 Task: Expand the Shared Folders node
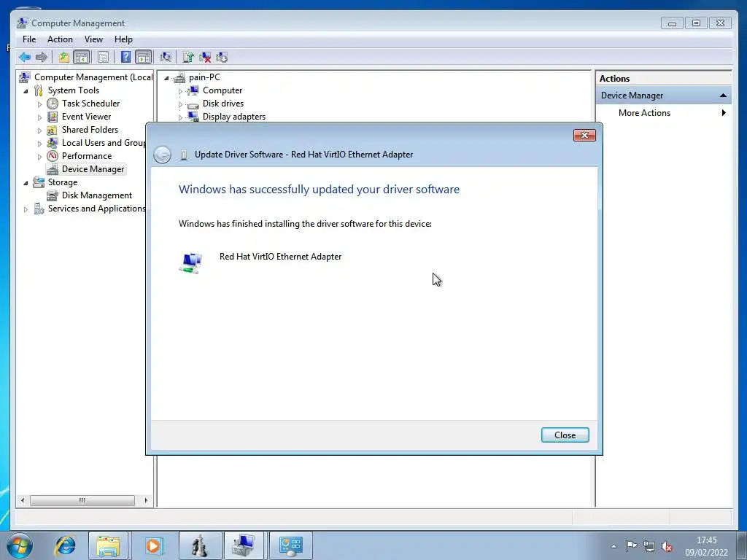[x=39, y=131]
